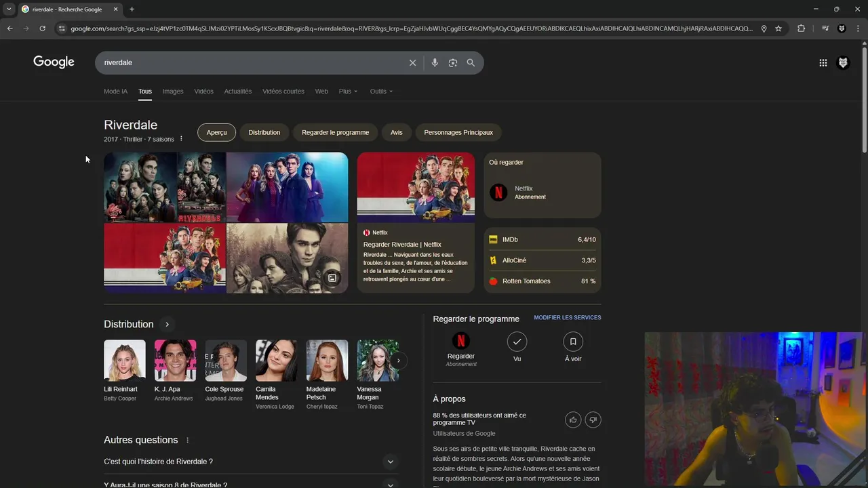This screenshot has height=488, width=868.
Task: Open K. J. Apa cast photo
Action: 175,361
